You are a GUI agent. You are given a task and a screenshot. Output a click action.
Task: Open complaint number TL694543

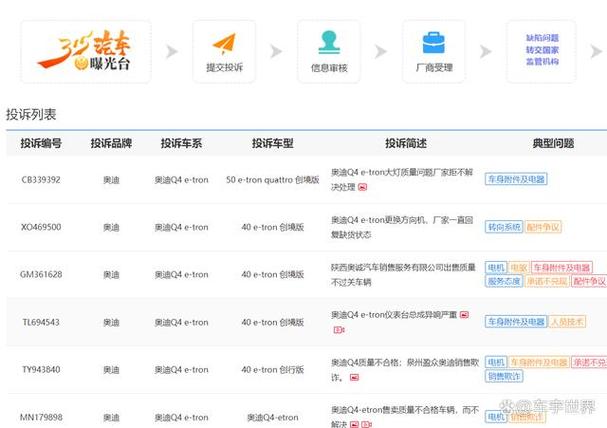coord(41,322)
